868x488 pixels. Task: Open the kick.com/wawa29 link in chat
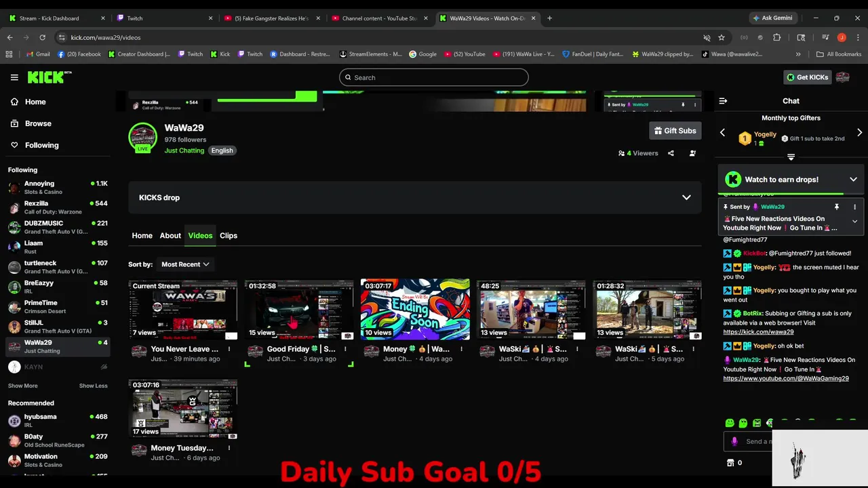pyautogui.click(x=758, y=332)
